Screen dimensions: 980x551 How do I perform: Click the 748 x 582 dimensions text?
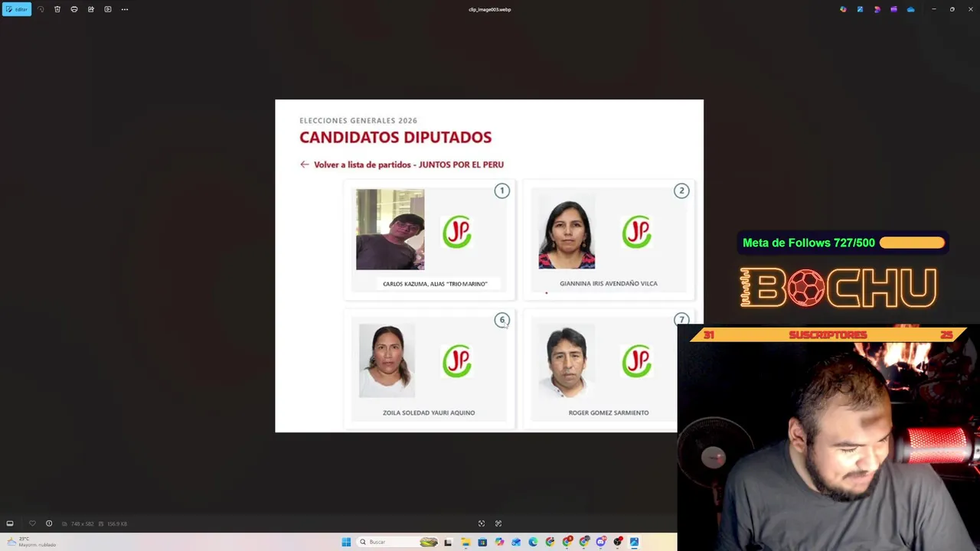(x=82, y=523)
